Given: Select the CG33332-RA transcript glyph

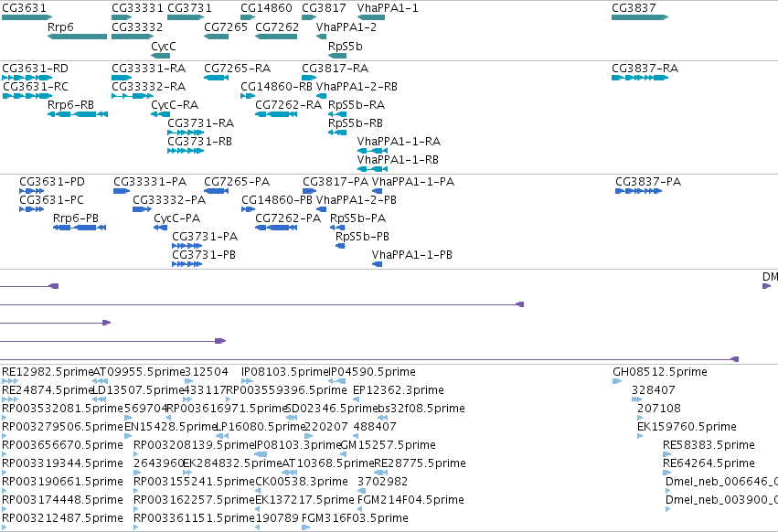Looking at the screenshot, I should click(133, 96).
